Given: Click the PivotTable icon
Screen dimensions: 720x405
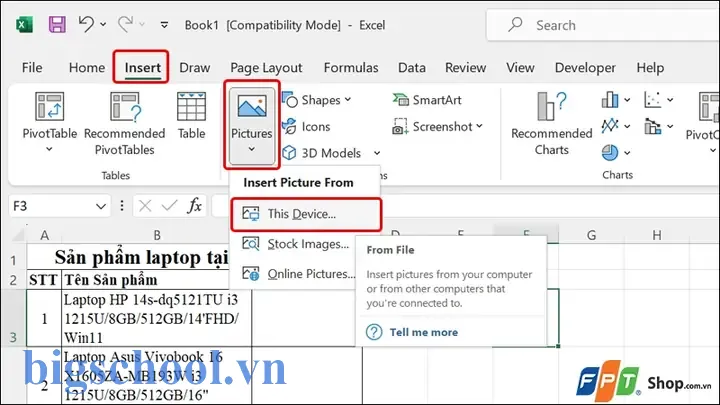Looking at the screenshot, I should click(x=50, y=107).
